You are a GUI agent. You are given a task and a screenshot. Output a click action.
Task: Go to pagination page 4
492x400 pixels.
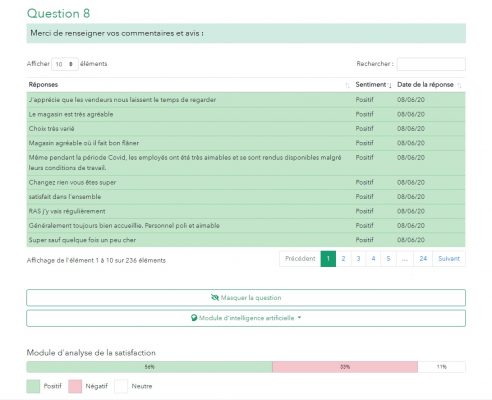coord(373,259)
